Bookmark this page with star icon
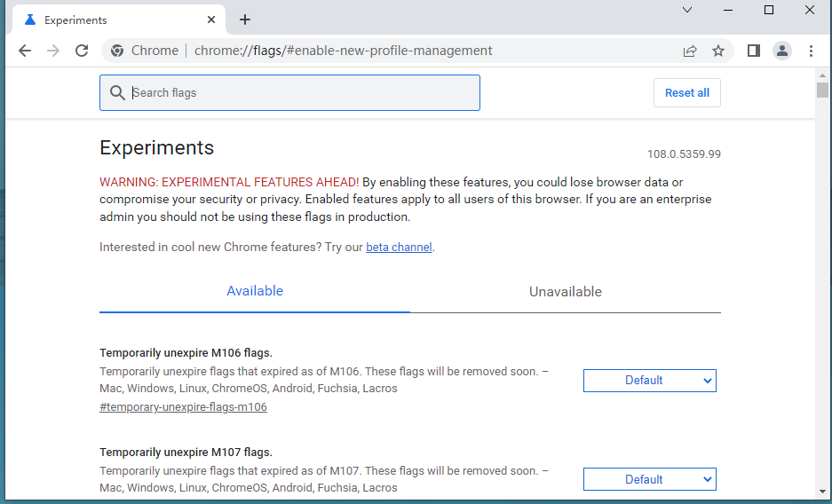 point(718,51)
